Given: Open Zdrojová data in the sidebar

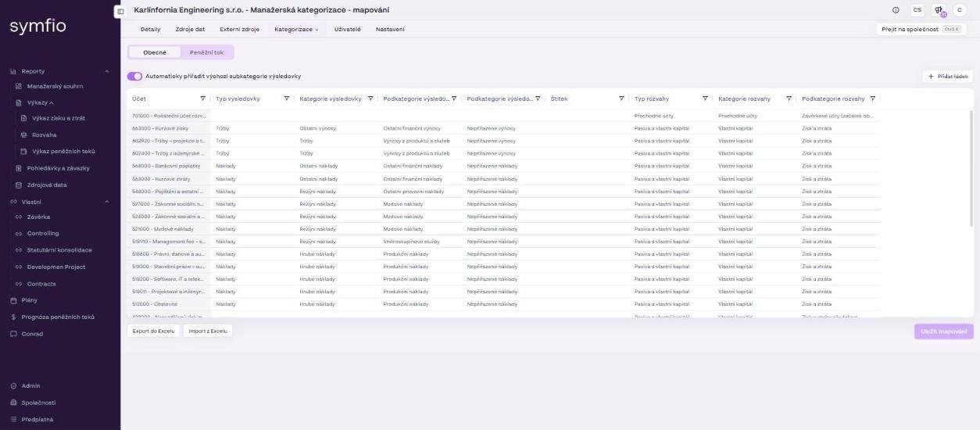Looking at the screenshot, I should (47, 185).
